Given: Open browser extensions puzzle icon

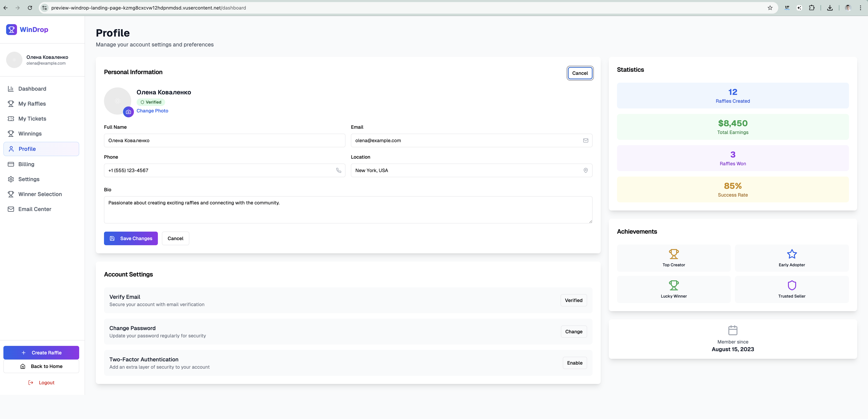Looking at the screenshot, I should coord(812,8).
